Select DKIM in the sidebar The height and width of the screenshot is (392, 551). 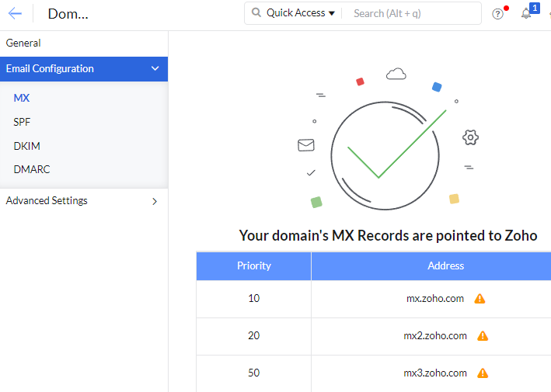[26, 146]
